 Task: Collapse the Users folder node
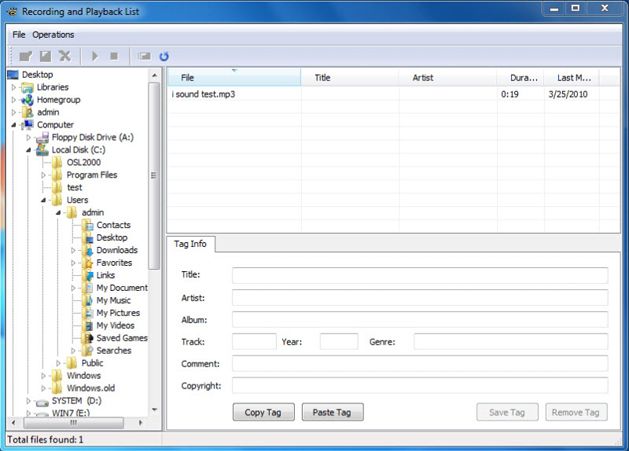[x=44, y=200]
